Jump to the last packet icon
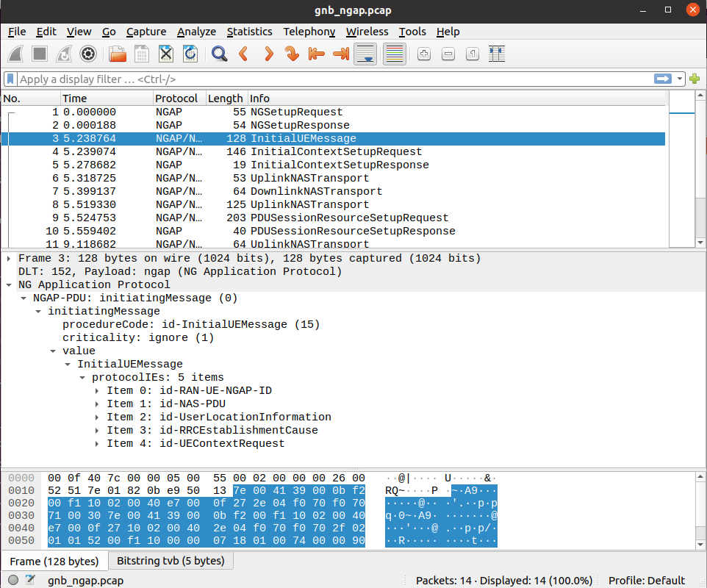This screenshot has height=588, width=707. 341,54
